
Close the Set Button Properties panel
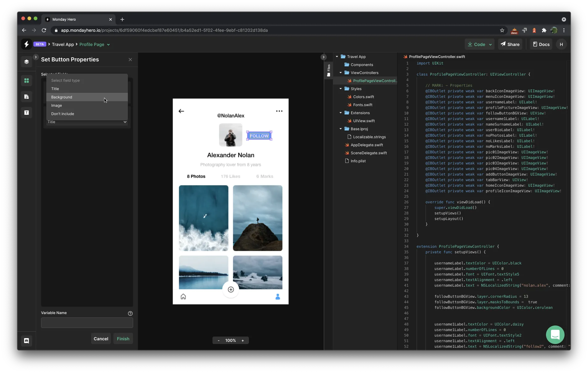130,60
